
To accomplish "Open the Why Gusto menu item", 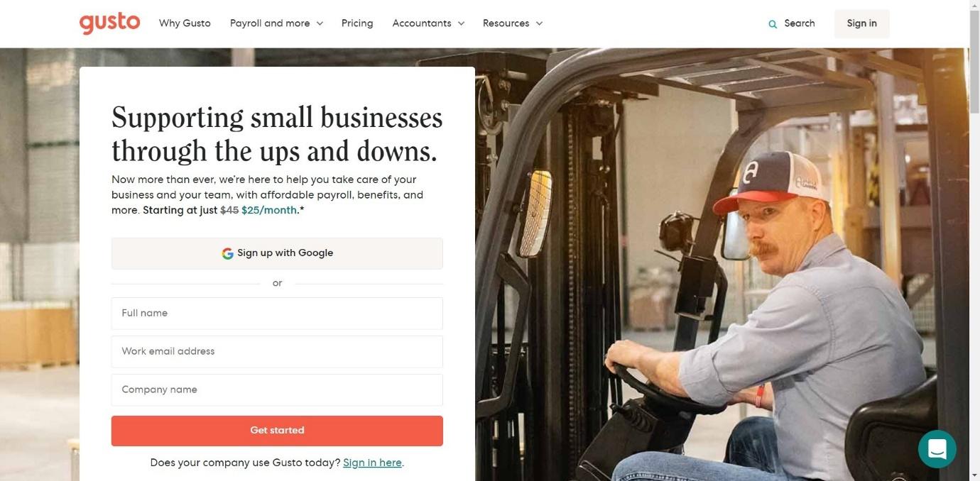I will point(185,23).
